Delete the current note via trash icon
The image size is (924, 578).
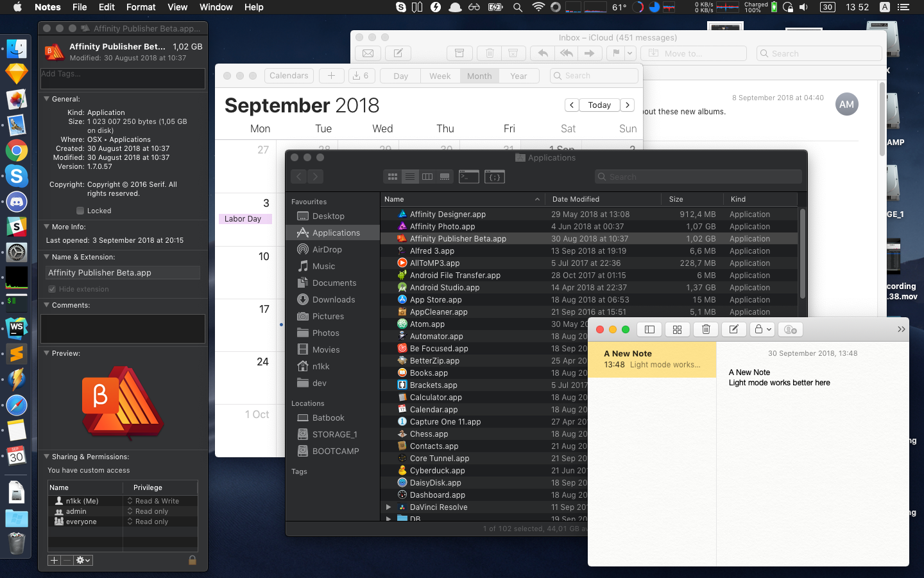pyautogui.click(x=705, y=329)
